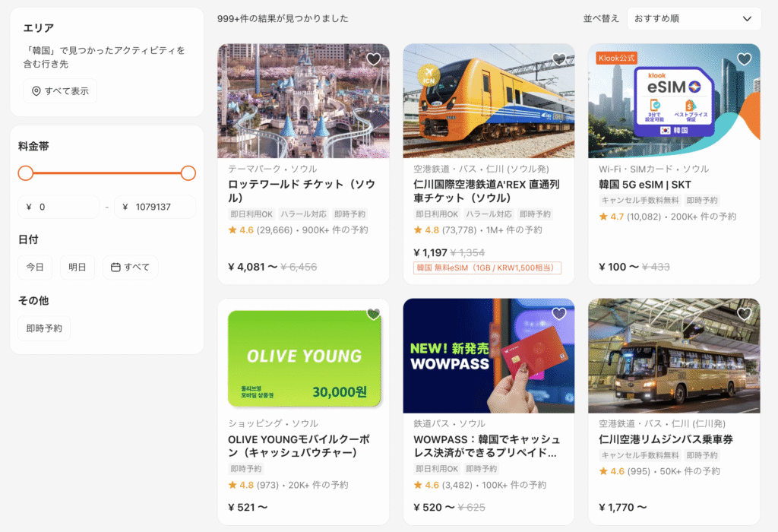778x532 pixels.
Task: Select the 今日 date filter
Action: tap(35, 267)
